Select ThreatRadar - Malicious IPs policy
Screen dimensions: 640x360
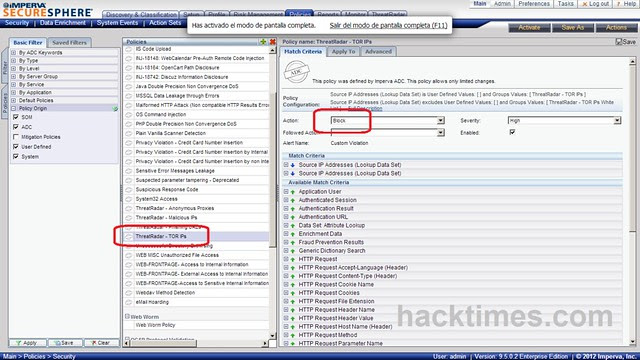click(166, 218)
